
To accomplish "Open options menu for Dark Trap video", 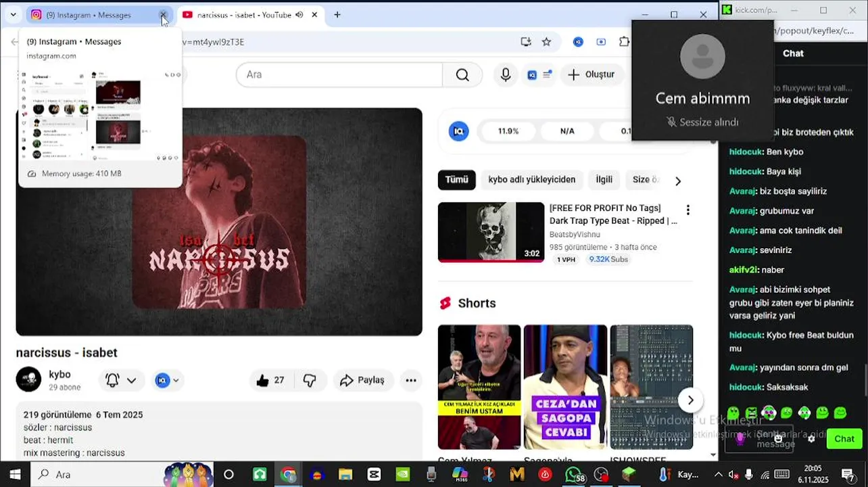I will 688,210.
